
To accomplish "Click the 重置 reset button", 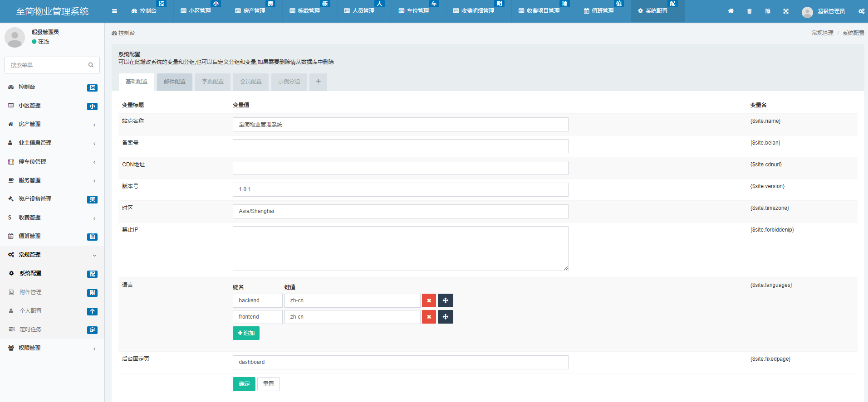I will point(269,384).
